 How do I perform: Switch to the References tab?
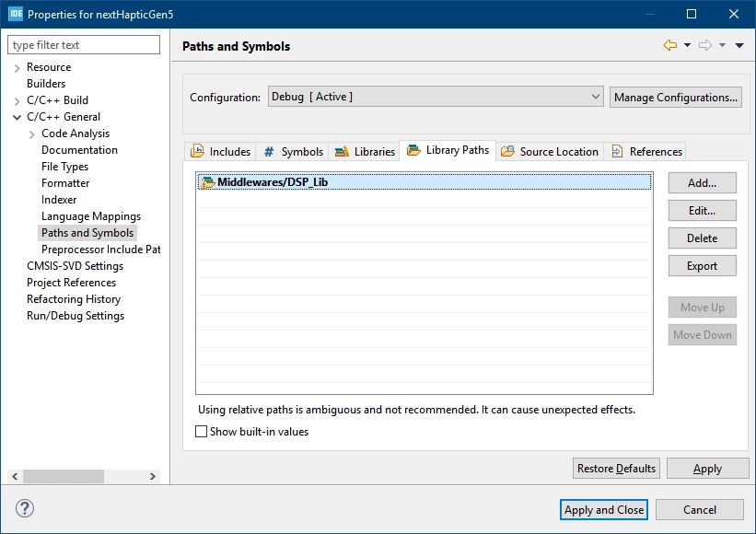click(x=646, y=152)
